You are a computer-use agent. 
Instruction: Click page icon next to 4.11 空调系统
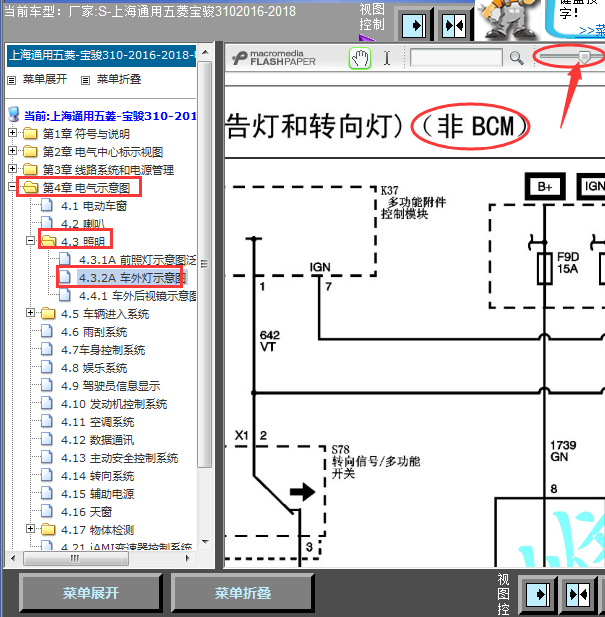[x=47, y=421]
